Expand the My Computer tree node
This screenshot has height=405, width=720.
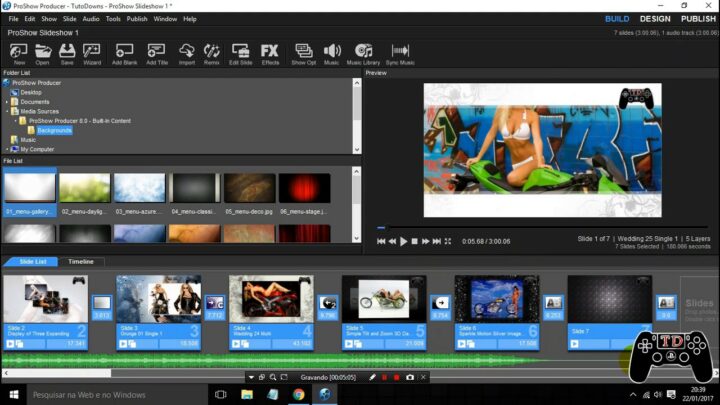pos(5,149)
